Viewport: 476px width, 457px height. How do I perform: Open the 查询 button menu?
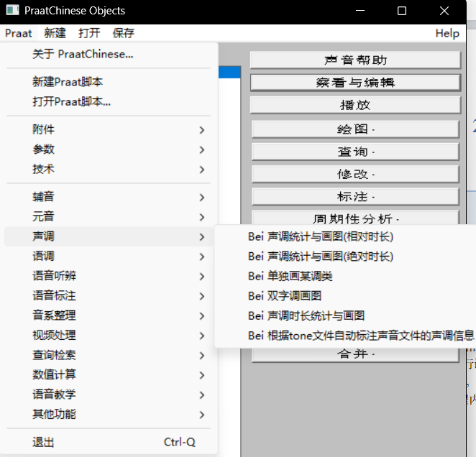pyautogui.click(x=355, y=152)
